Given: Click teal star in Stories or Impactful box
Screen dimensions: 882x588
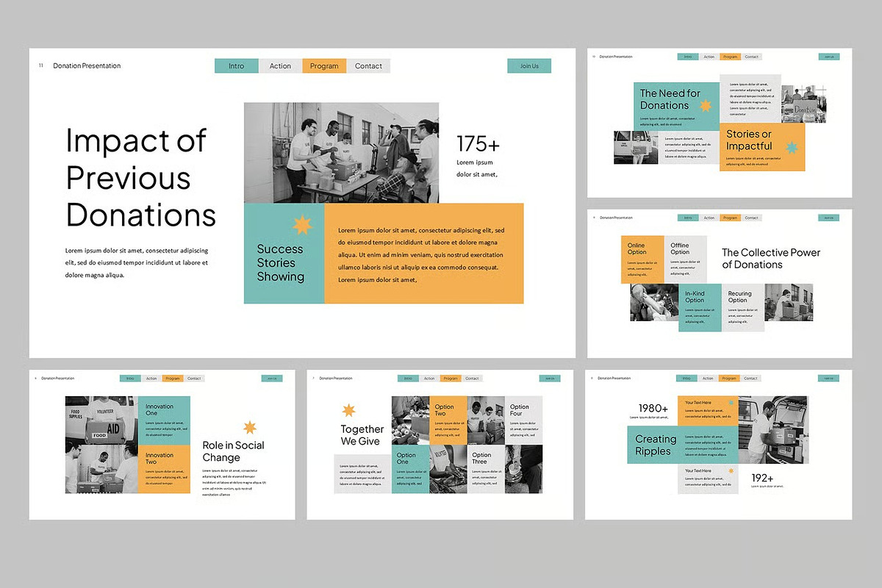Looking at the screenshot, I should pyautogui.click(x=792, y=148).
